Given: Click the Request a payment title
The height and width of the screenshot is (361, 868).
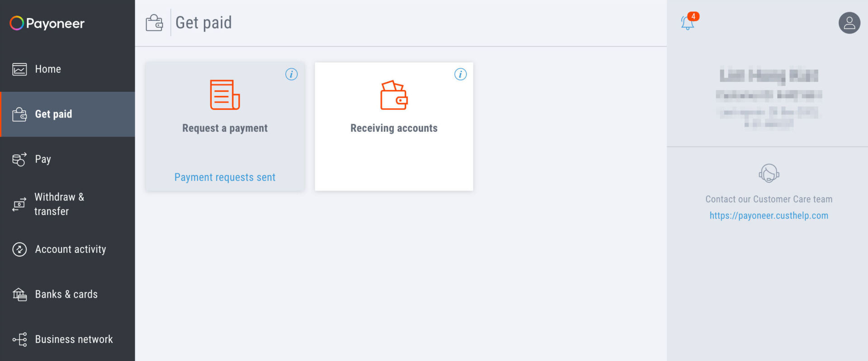Looking at the screenshot, I should (225, 128).
